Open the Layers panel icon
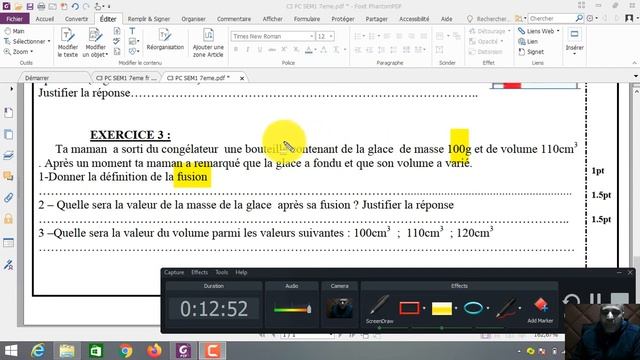This screenshot has height=360, width=640. pos(9,156)
